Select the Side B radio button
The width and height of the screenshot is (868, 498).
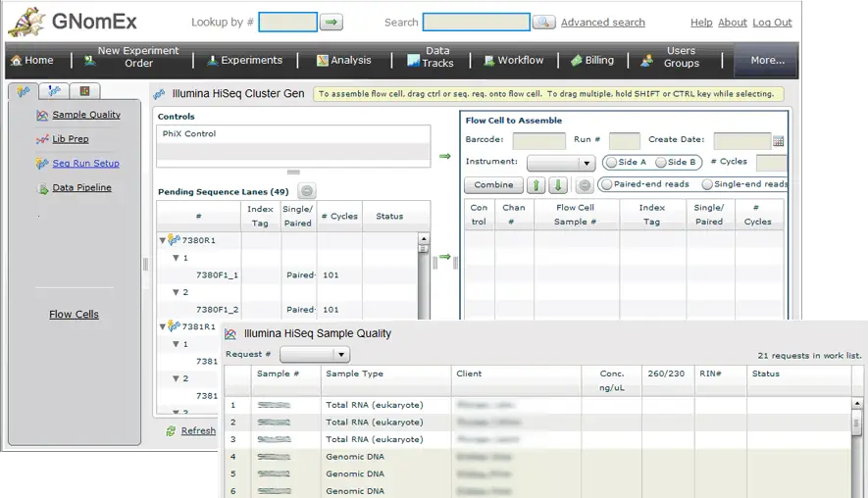(661, 163)
